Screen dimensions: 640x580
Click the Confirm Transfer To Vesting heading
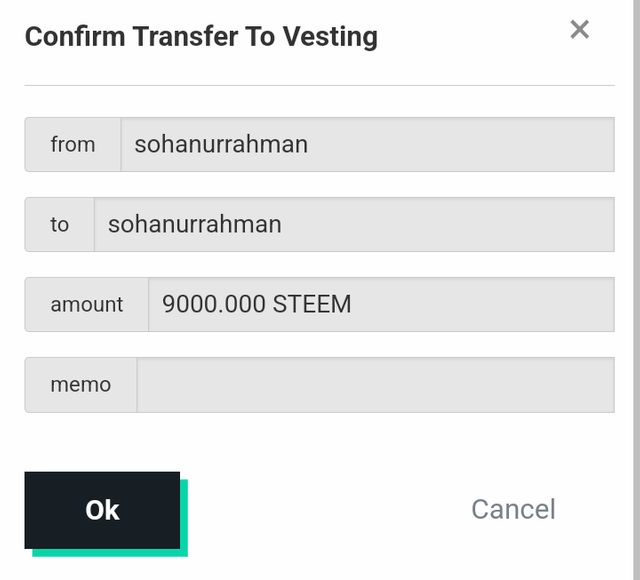pyautogui.click(x=201, y=37)
